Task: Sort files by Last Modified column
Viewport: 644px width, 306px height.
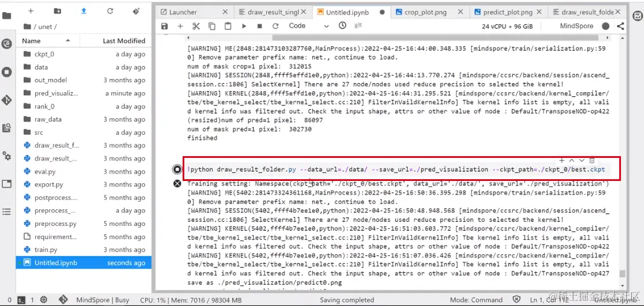Action: click(116, 41)
